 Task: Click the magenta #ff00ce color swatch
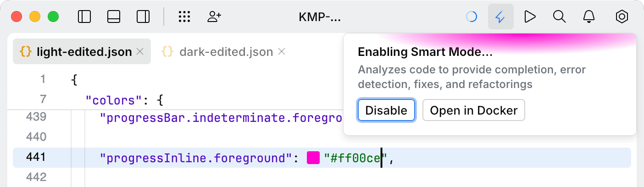click(x=313, y=158)
